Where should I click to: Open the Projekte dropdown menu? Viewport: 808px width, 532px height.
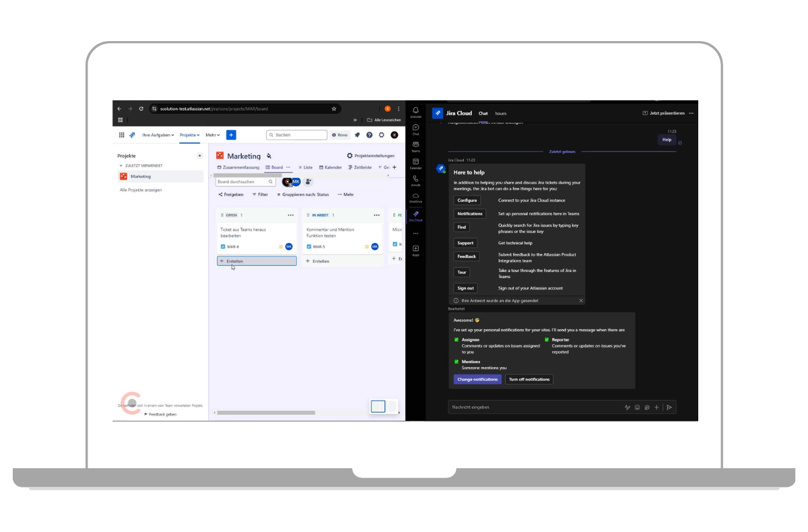(x=189, y=135)
